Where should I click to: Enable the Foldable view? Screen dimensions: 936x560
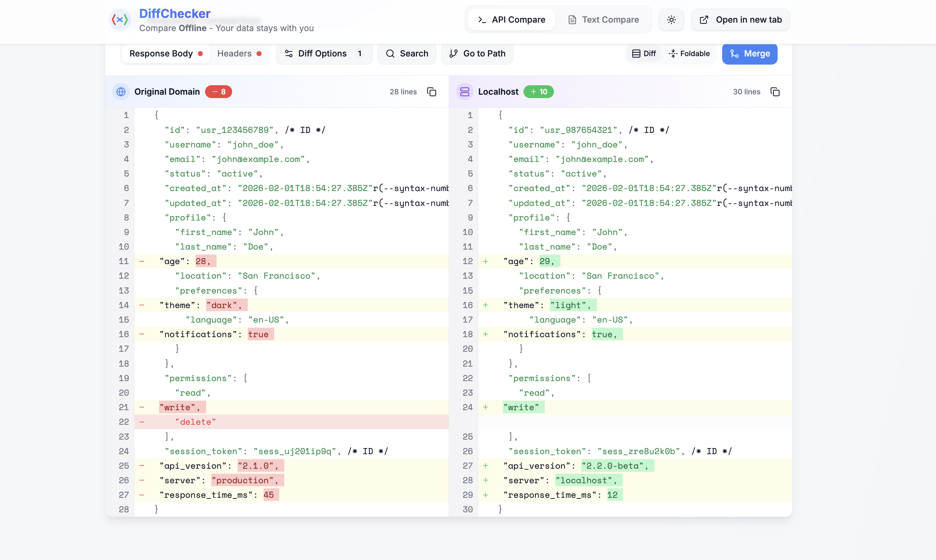690,53
